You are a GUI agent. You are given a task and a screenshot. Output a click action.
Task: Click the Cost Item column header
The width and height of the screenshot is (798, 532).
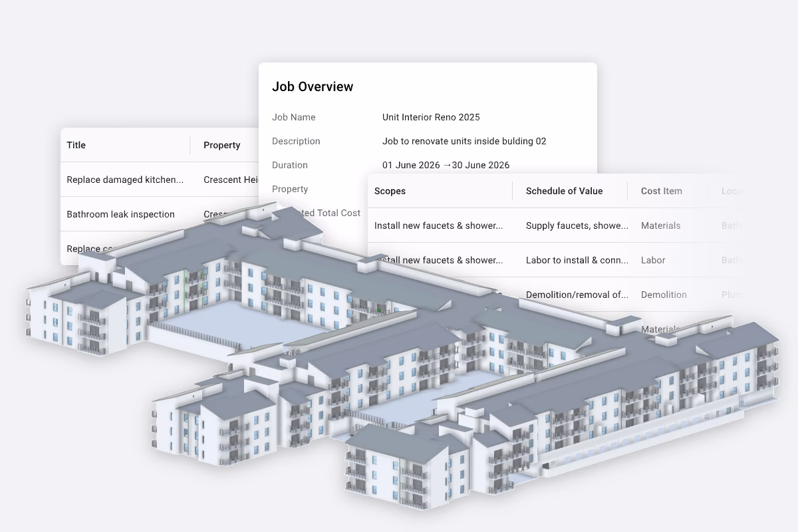coord(662,191)
